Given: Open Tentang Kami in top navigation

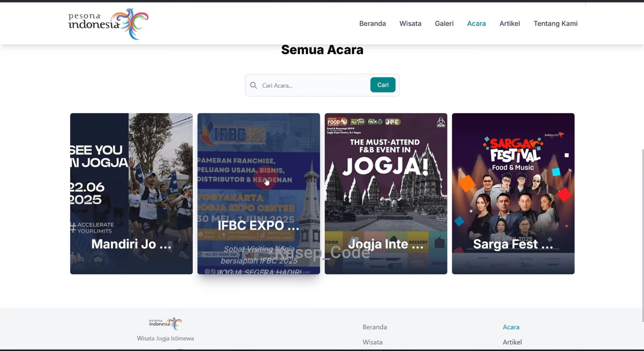Looking at the screenshot, I should (x=555, y=23).
